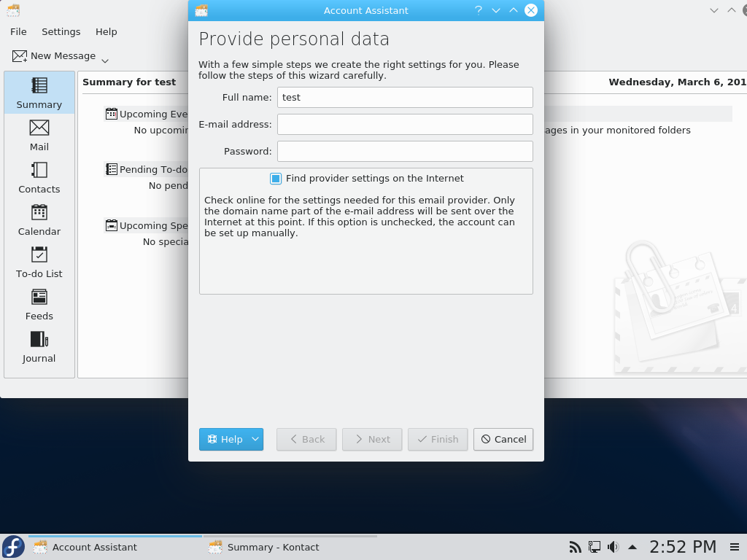Click the Upcoming Special Dates icon
Image resolution: width=747 pixels, height=560 pixels.
pyautogui.click(x=112, y=225)
